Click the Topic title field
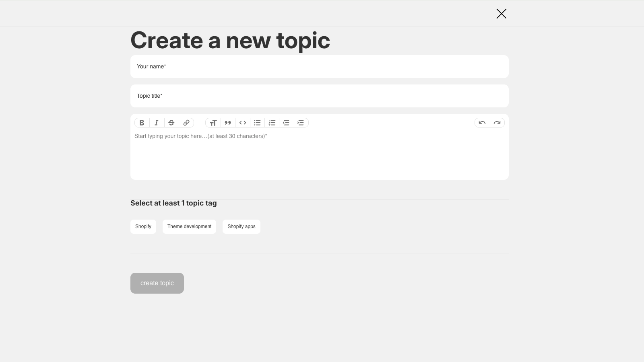This screenshot has height=362, width=644. point(319,96)
